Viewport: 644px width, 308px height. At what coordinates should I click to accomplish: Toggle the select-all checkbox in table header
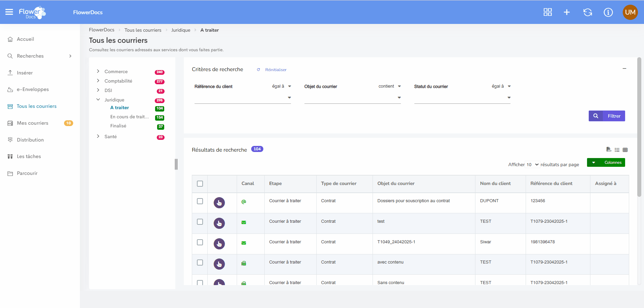tap(200, 184)
